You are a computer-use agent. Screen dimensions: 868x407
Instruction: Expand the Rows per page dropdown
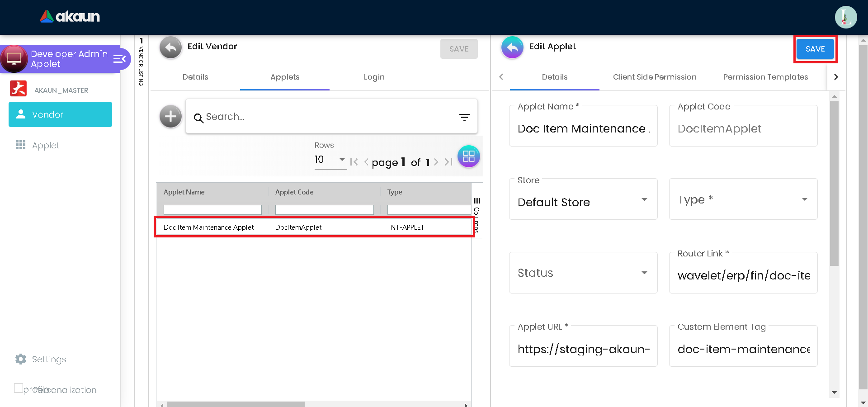pos(330,160)
